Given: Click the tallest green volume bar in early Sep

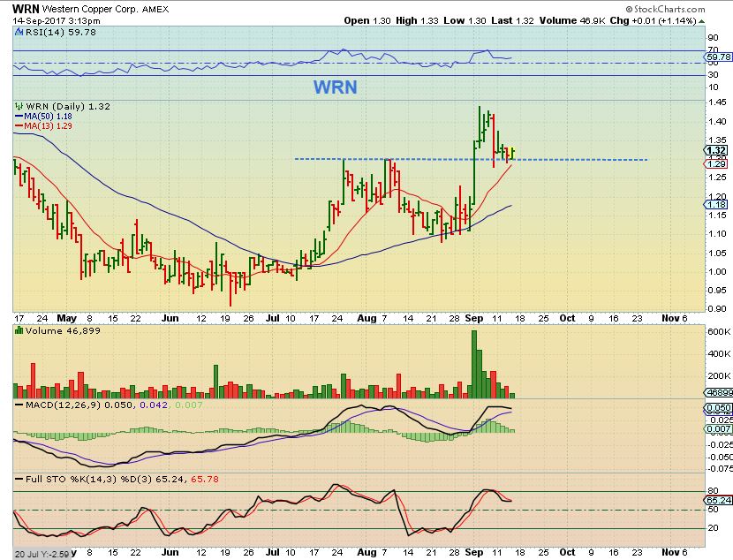Looking at the screenshot, I should point(474,364).
